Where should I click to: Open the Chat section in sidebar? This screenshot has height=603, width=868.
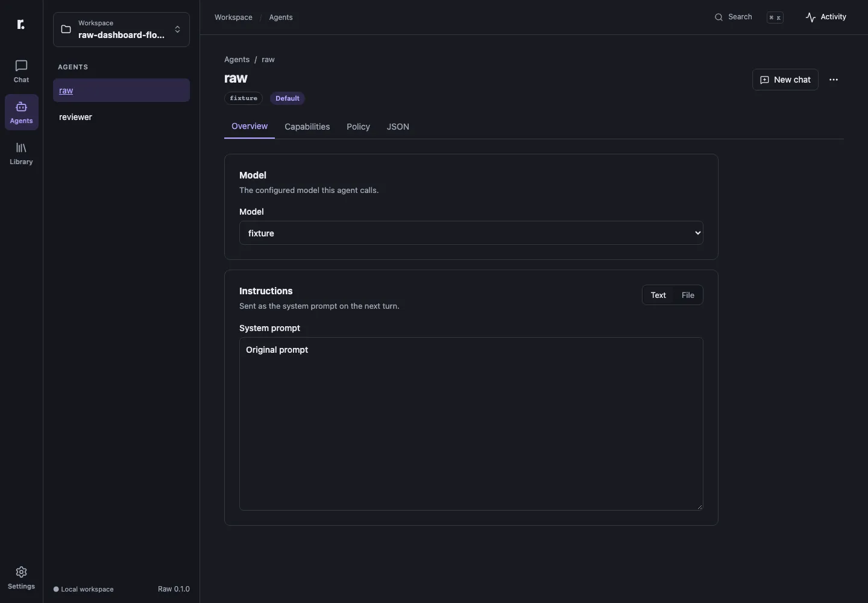coord(21,71)
